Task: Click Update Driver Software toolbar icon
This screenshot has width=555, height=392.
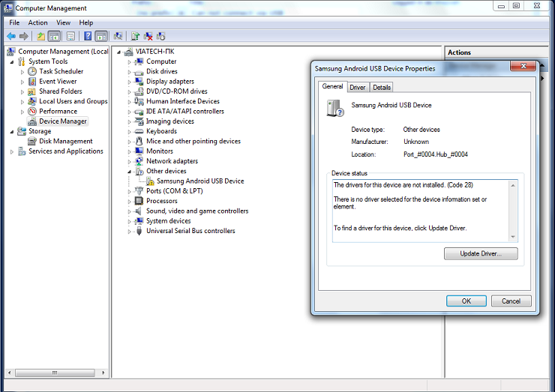Action: point(135,36)
